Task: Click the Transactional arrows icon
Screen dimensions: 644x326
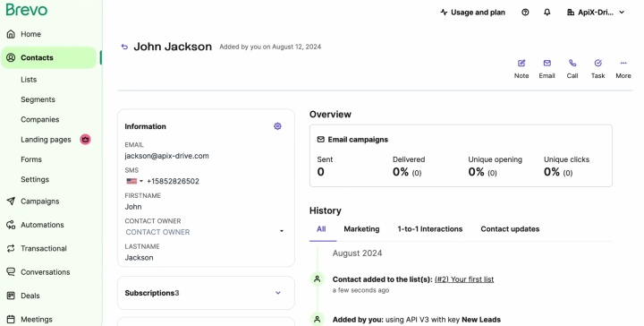Action: coord(11,248)
